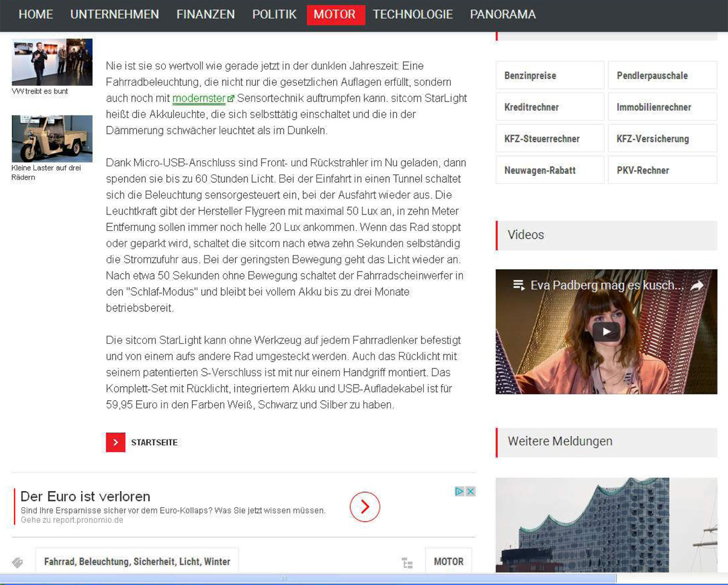Click the AdChoices triangle icon

[460, 491]
